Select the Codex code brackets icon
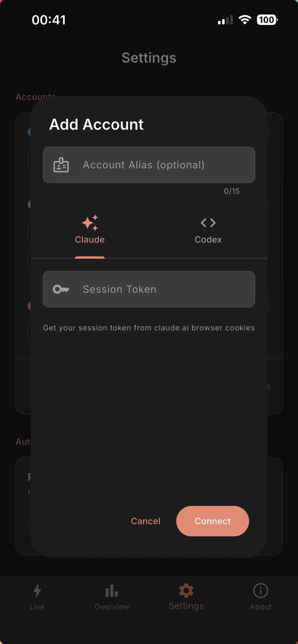This screenshot has width=298, height=644. (208, 223)
